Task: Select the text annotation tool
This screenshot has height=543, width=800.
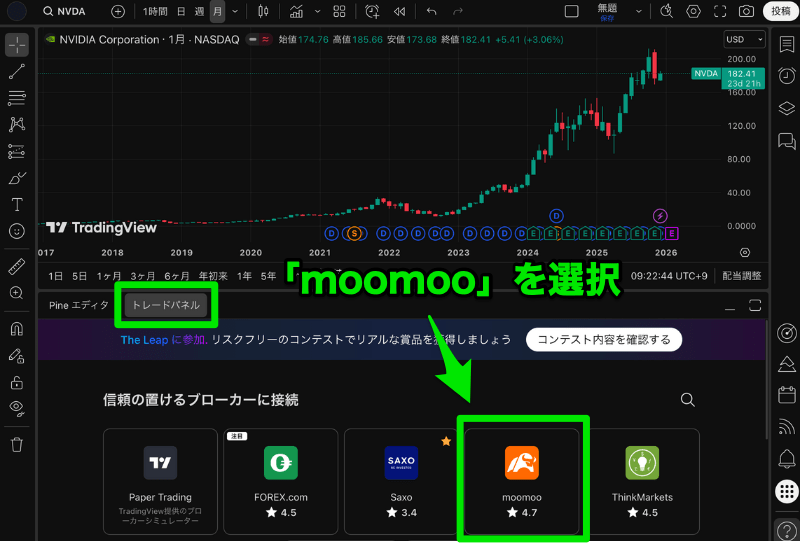Action: [x=17, y=205]
